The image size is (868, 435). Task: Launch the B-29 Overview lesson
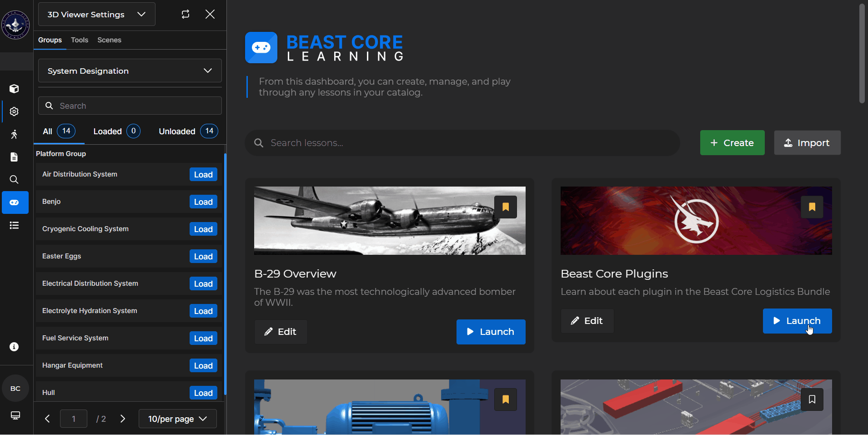(491, 332)
